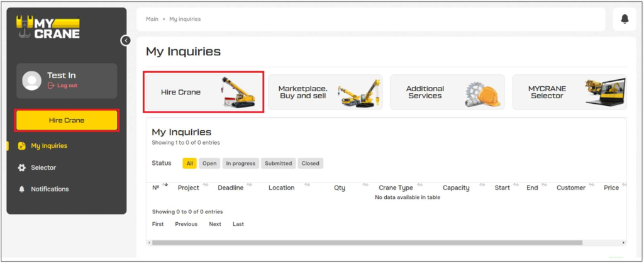The height and width of the screenshot is (263, 644).
Task: Go to Previous page of table
Action: point(186,224)
